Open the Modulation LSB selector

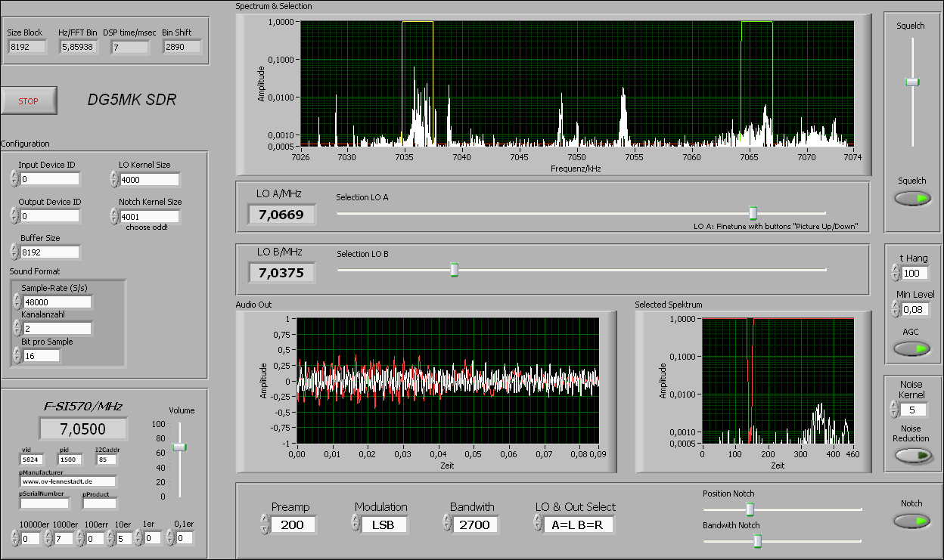(x=386, y=524)
